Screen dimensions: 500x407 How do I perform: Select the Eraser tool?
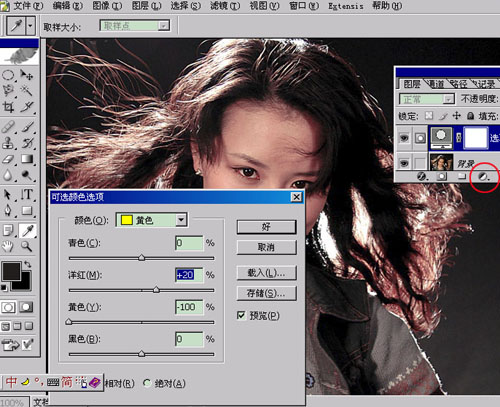coord(8,159)
